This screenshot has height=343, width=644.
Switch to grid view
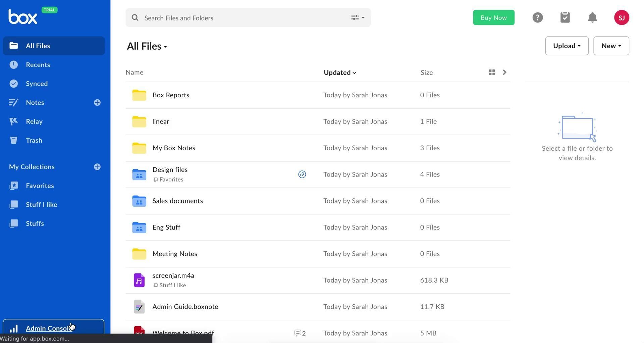click(492, 72)
